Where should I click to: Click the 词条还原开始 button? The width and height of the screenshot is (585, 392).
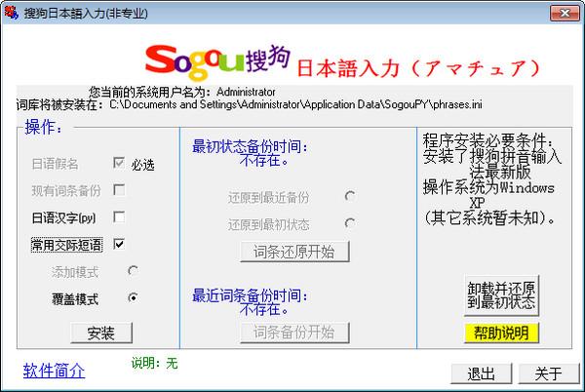294,252
